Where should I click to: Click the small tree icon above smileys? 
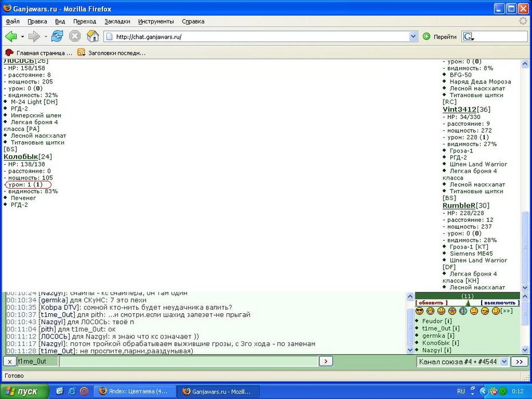[468, 303]
